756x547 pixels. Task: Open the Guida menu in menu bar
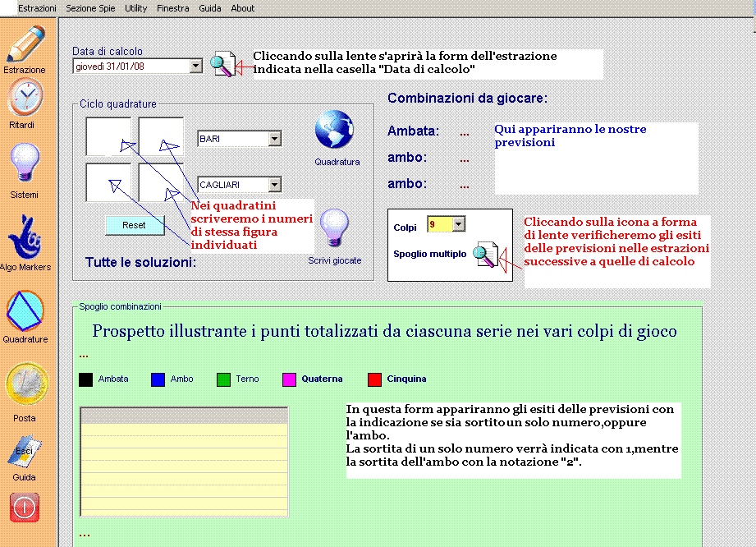tap(210, 8)
